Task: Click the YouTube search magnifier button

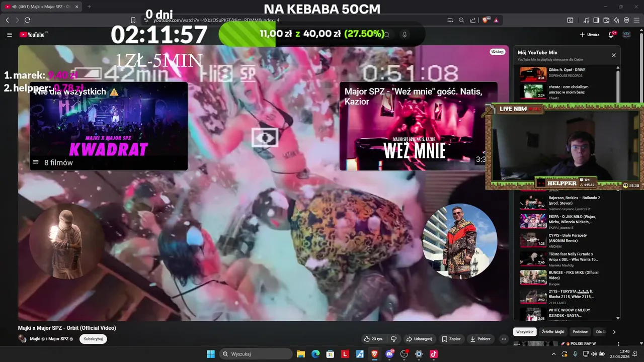Action: 387,34
